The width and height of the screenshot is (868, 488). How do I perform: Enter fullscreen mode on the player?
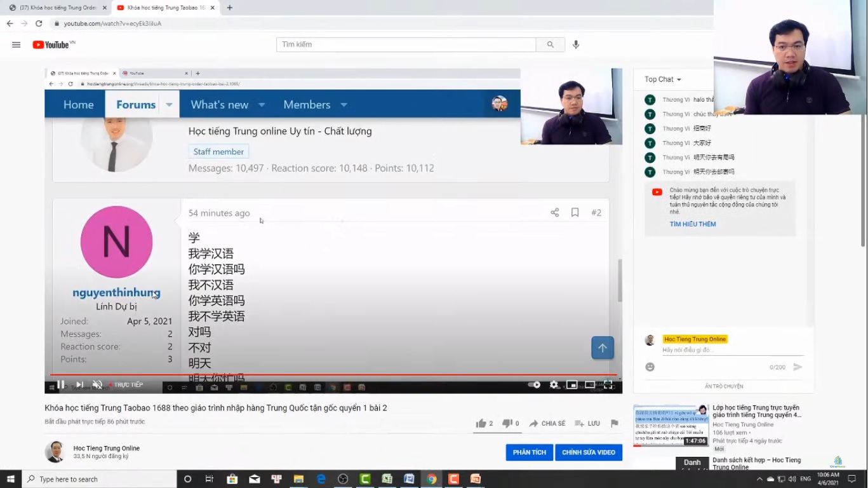[608, 384]
